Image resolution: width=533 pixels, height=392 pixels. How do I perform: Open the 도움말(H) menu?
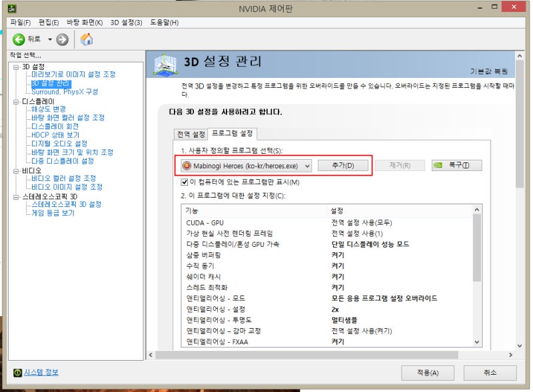(x=164, y=23)
